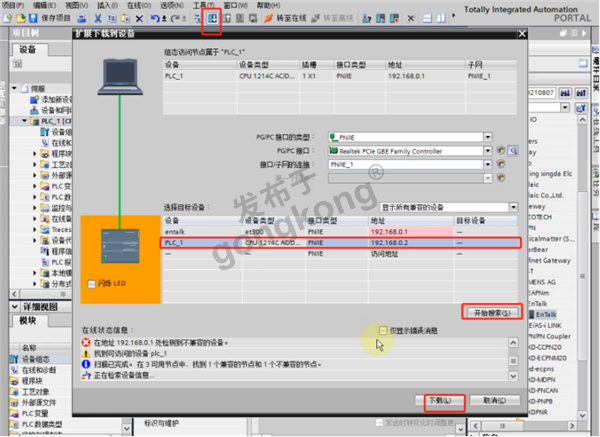This screenshot has width=600, height=437.
Task: Click the Accessible devices icon in toolbar
Action: tap(366, 18)
